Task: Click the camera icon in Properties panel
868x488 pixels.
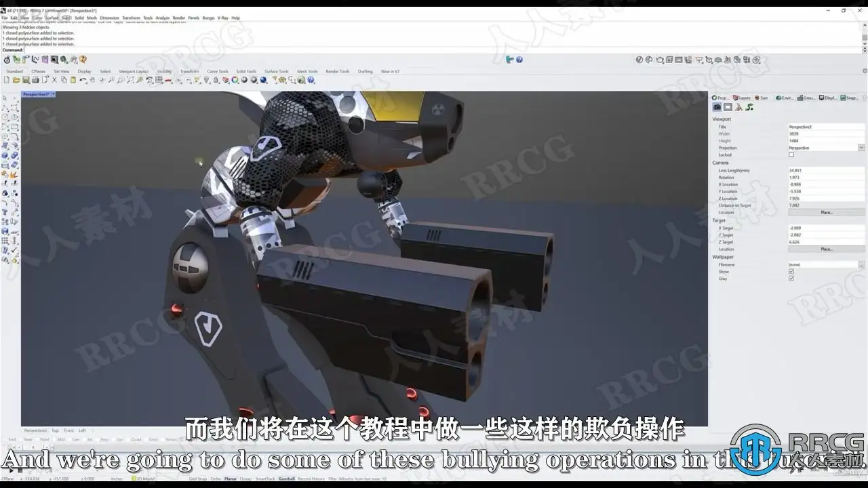Action: tap(716, 107)
